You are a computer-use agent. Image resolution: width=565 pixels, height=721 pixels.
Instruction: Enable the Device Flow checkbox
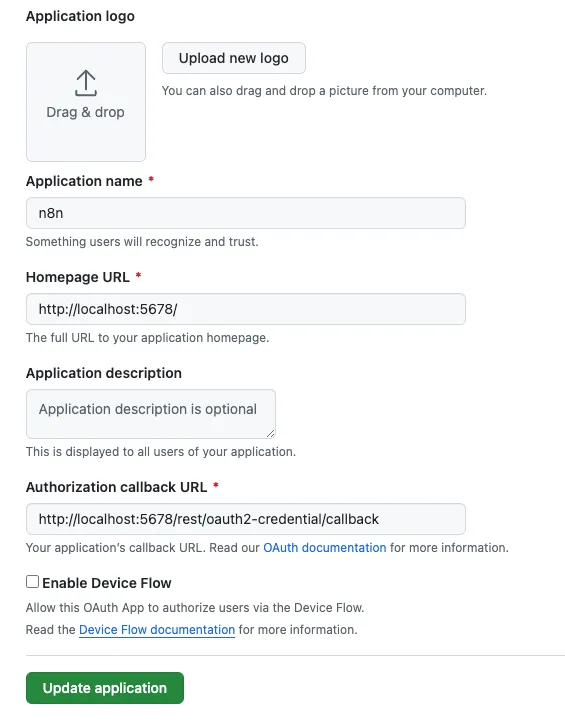[x=33, y=582]
